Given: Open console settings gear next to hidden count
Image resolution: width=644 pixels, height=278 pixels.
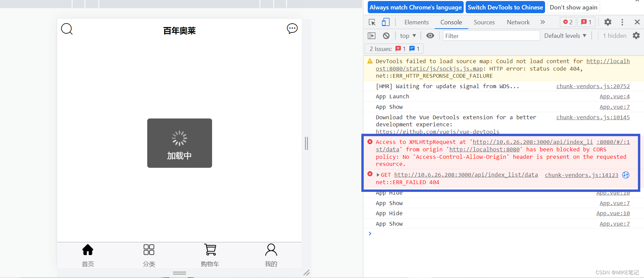Looking at the screenshot, I should coord(636,36).
